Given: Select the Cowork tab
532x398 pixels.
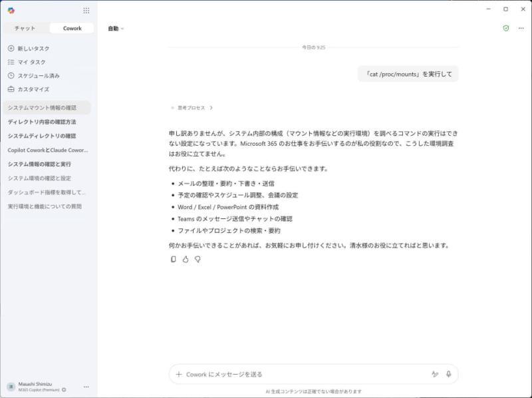Looking at the screenshot, I should coord(72,28).
